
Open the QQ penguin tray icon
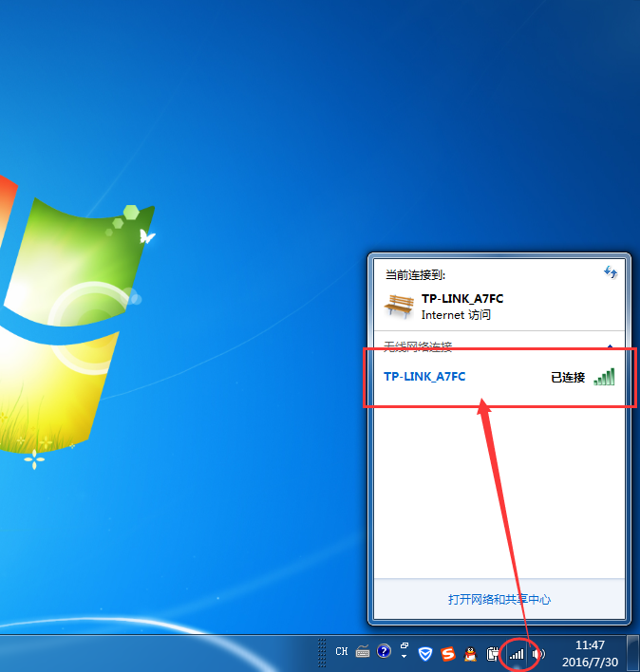(x=471, y=654)
